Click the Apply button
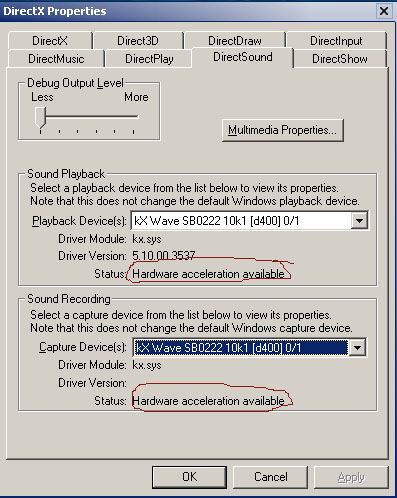The width and height of the screenshot is (397, 498). pos(351,477)
